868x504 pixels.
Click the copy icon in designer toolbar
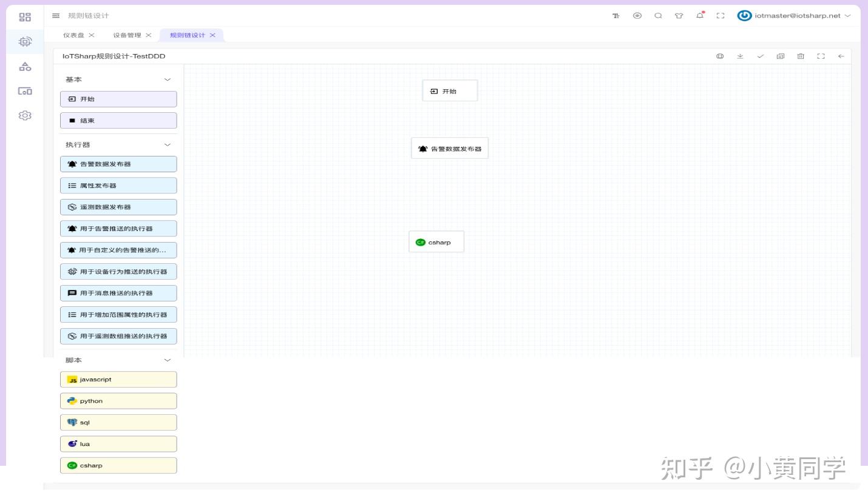coord(781,56)
